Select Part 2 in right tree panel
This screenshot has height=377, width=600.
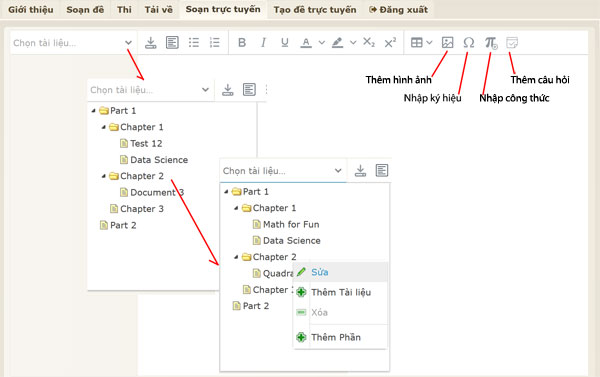point(256,306)
